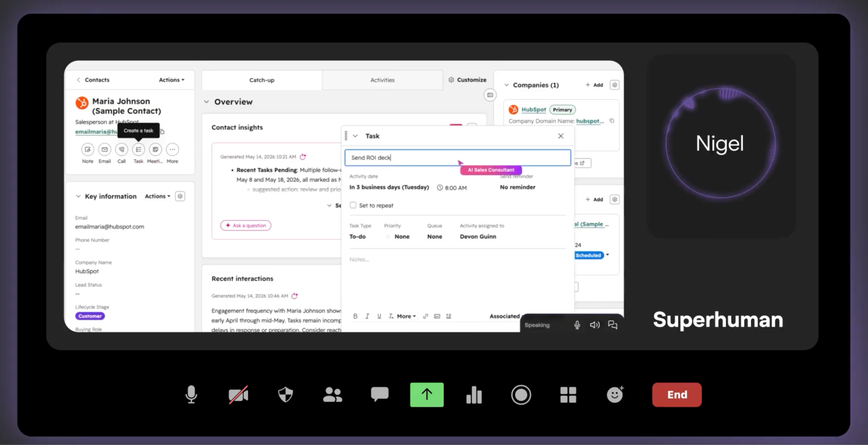Click the Meeting icon under contact
This screenshot has width=868, height=445.
coord(156,150)
